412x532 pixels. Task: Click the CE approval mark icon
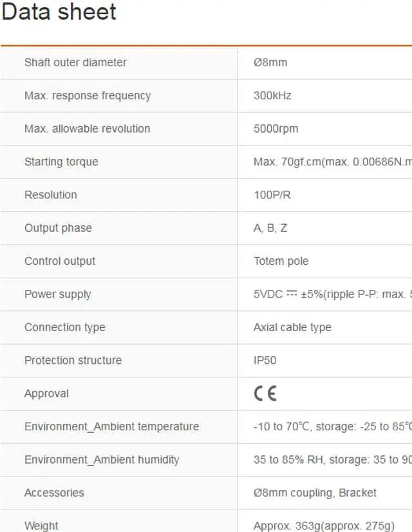(265, 394)
